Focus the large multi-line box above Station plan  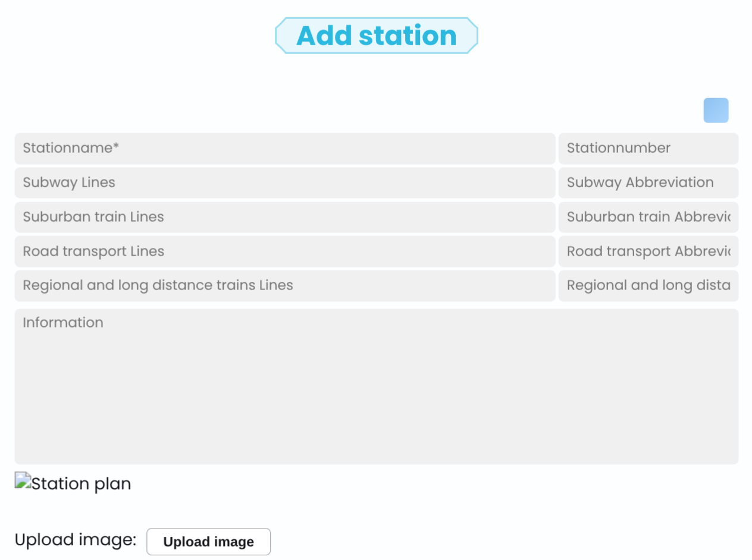[376, 386]
